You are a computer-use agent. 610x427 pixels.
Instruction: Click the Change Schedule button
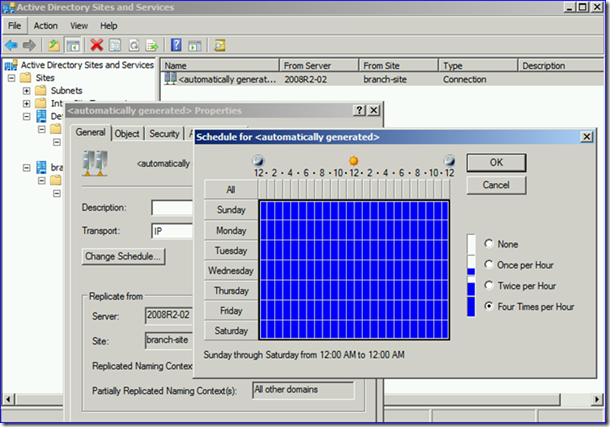coord(123,256)
